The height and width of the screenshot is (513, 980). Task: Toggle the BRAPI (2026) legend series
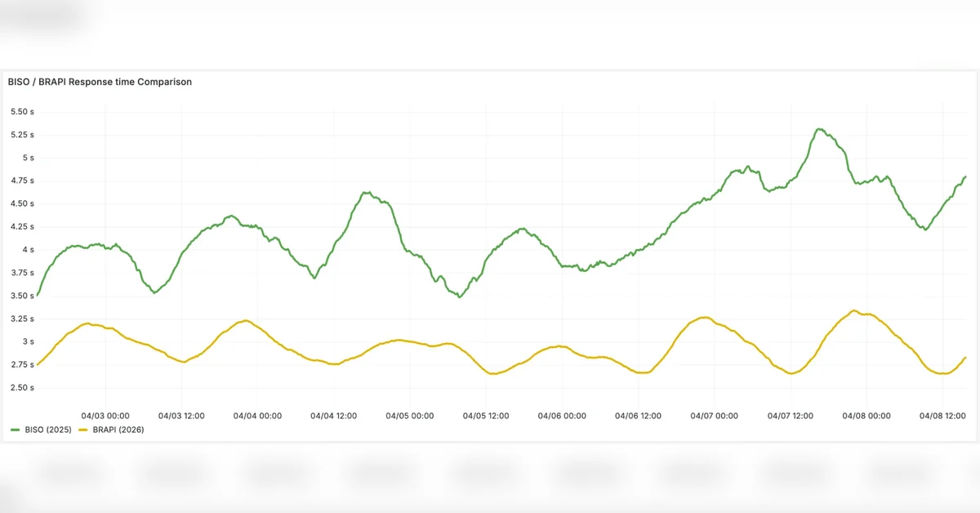coord(118,430)
